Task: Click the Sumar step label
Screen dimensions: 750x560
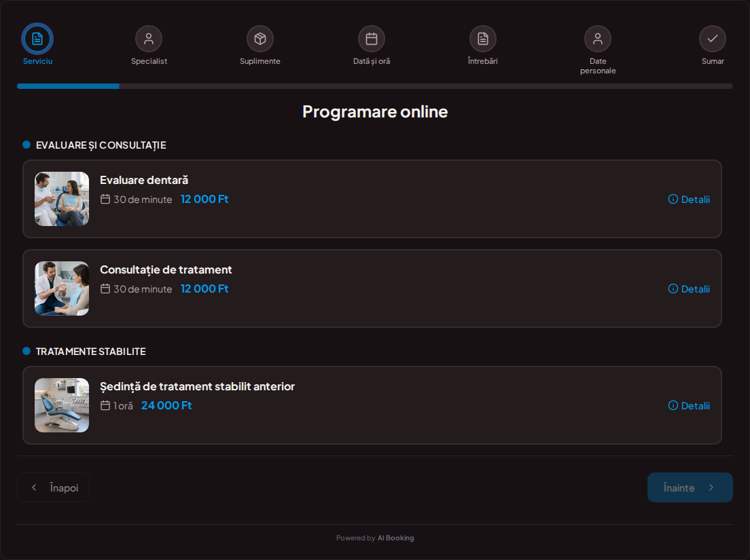Action: [x=713, y=61]
